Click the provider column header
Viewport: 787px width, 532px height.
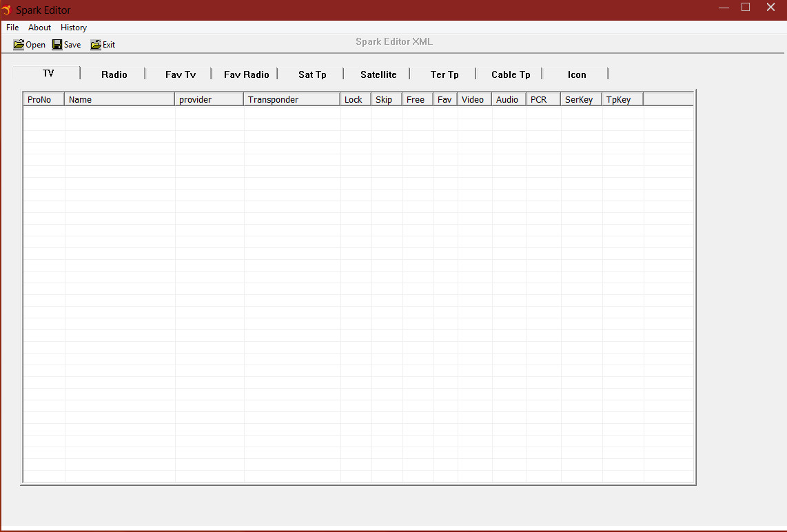click(209, 99)
